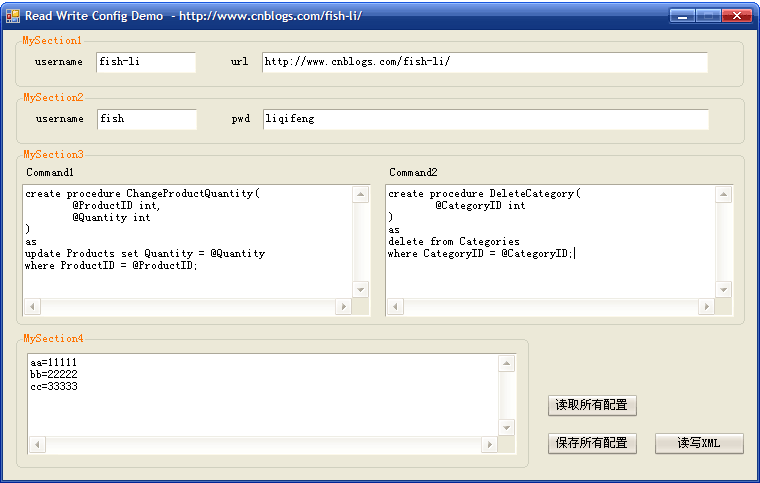Click the 保存所有配置 button
This screenshot has width=760, height=483.
click(x=592, y=443)
